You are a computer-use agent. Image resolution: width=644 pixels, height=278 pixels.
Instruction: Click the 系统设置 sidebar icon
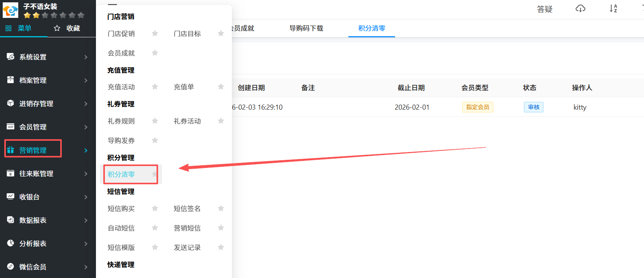click(10, 56)
